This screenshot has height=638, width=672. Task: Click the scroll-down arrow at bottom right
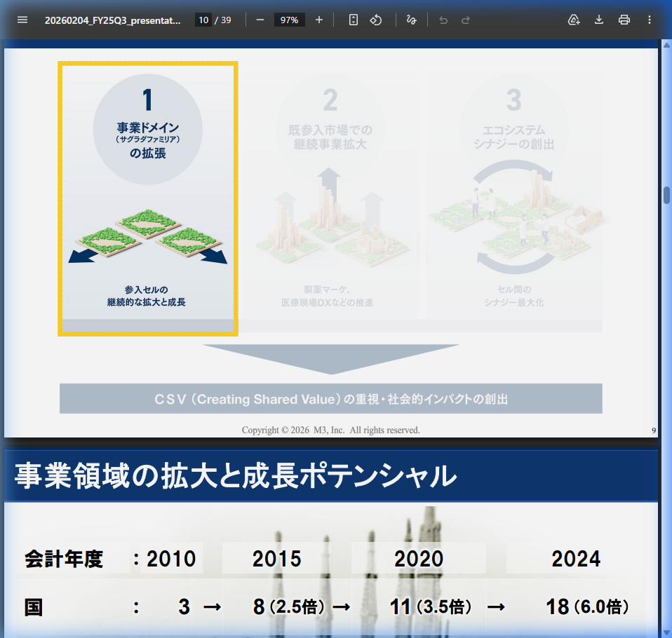(665, 632)
